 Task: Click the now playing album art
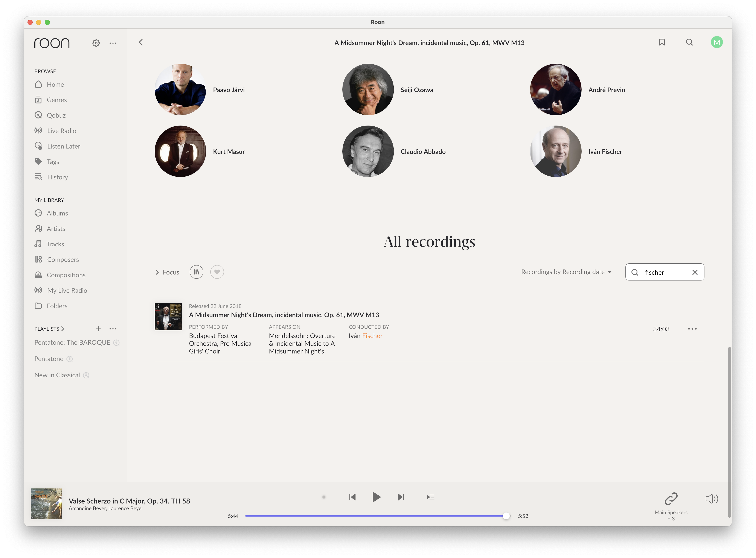[x=46, y=504]
